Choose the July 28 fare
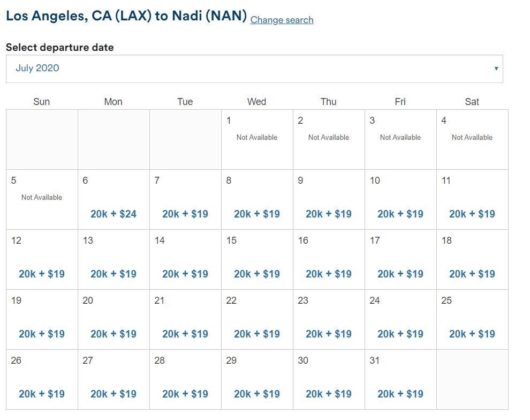Viewport: 530px width, 420px height. 185,394
